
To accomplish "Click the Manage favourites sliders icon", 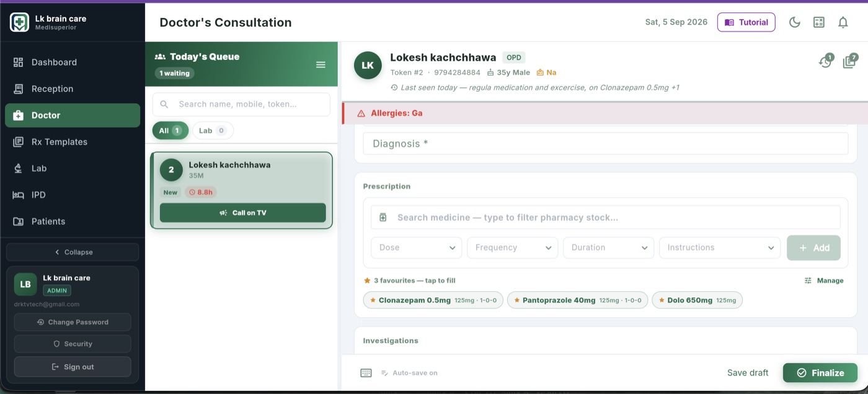I will click(808, 281).
